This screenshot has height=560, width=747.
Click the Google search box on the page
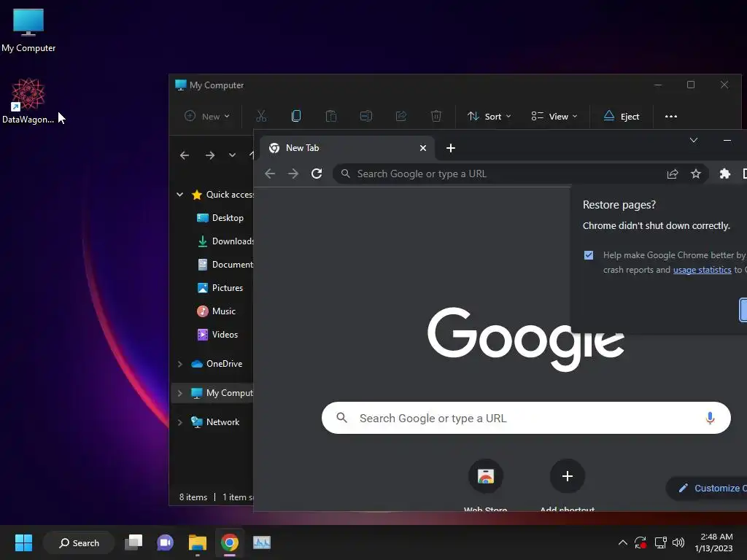(x=526, y=418)
